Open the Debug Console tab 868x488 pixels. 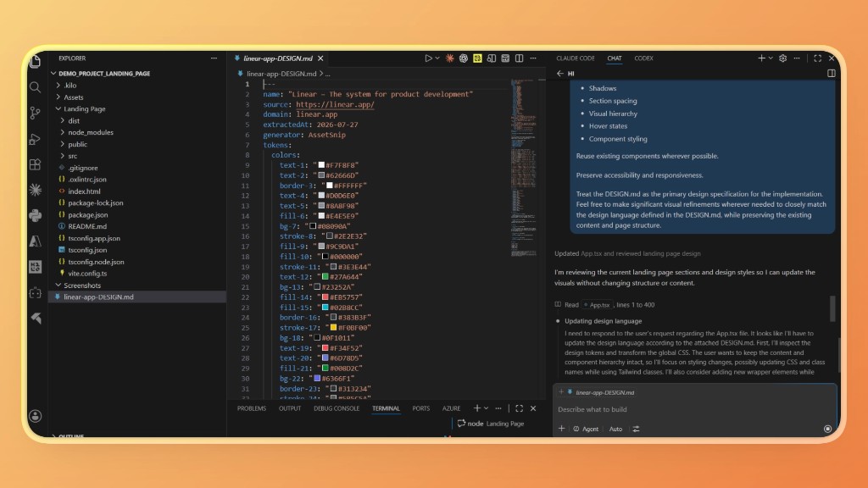(336, 408)
